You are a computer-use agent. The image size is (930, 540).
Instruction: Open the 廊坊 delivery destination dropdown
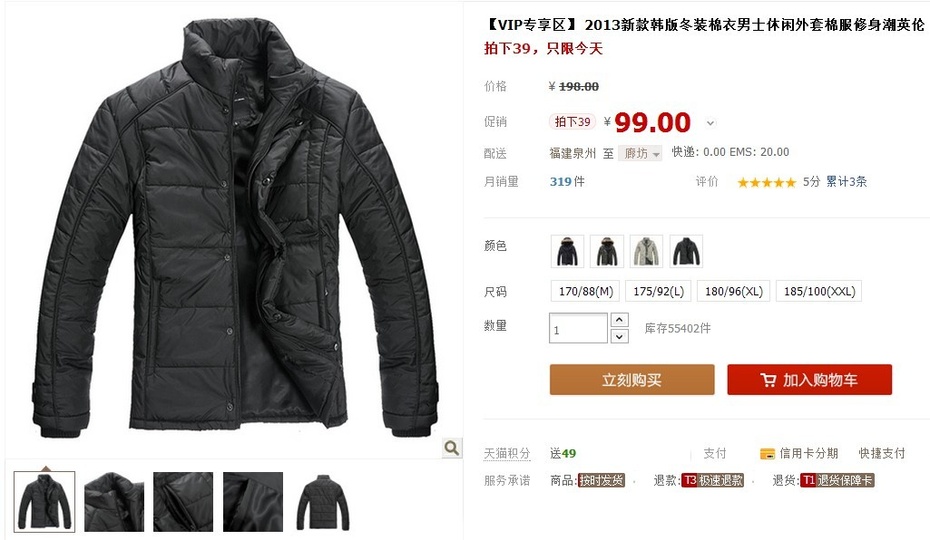pos(640,154)
